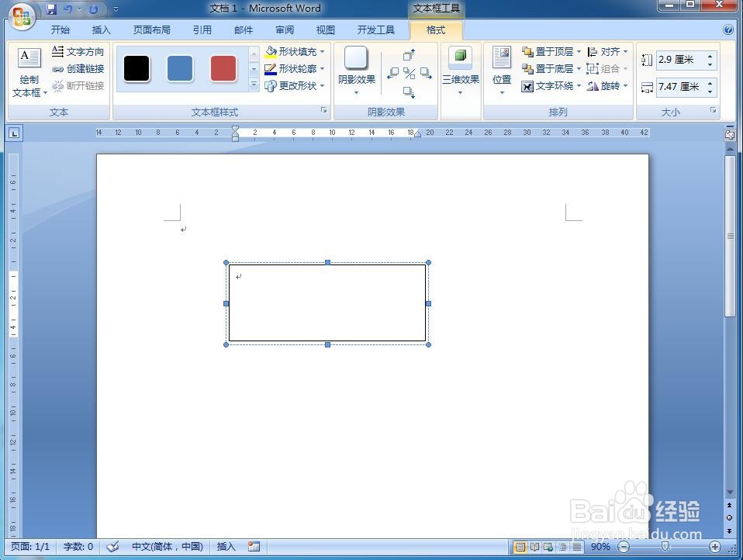
Task: Undo last action in quick access toolbar
Action: tap(69, 9)
